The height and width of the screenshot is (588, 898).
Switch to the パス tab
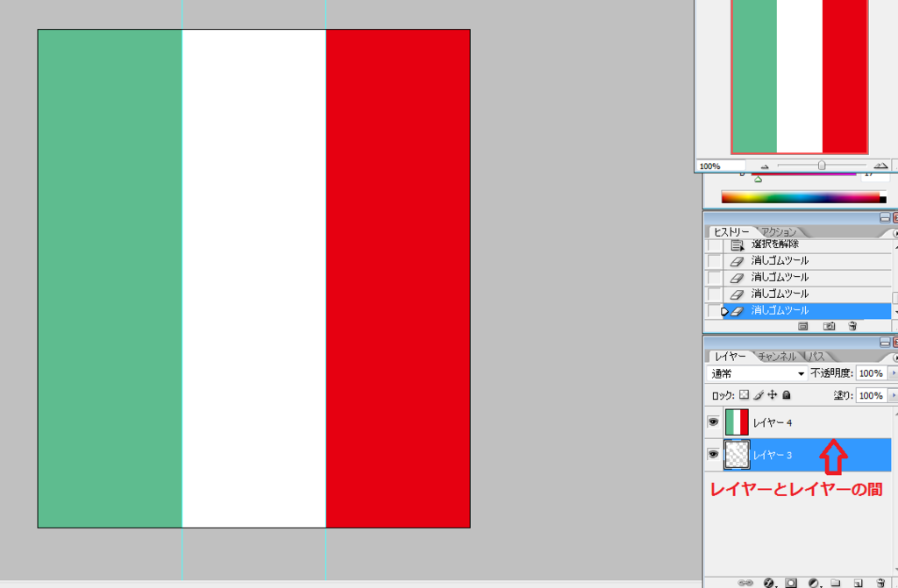(x=816, y=356)
